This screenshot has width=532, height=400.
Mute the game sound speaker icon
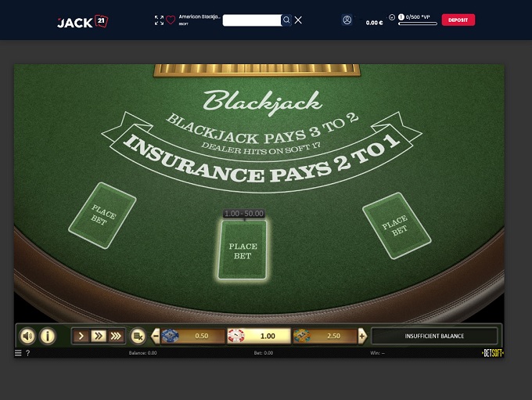coord(27,336)
